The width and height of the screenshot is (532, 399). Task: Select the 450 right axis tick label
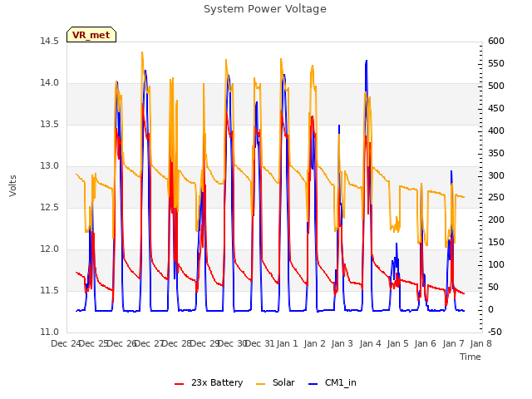pyautogui.click(x=496, y=108)
